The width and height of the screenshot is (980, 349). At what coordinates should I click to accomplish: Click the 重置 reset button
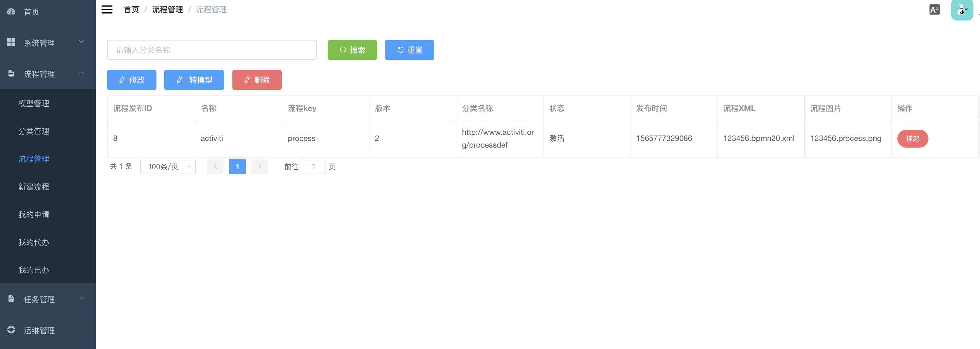click(x=409, y=50)
